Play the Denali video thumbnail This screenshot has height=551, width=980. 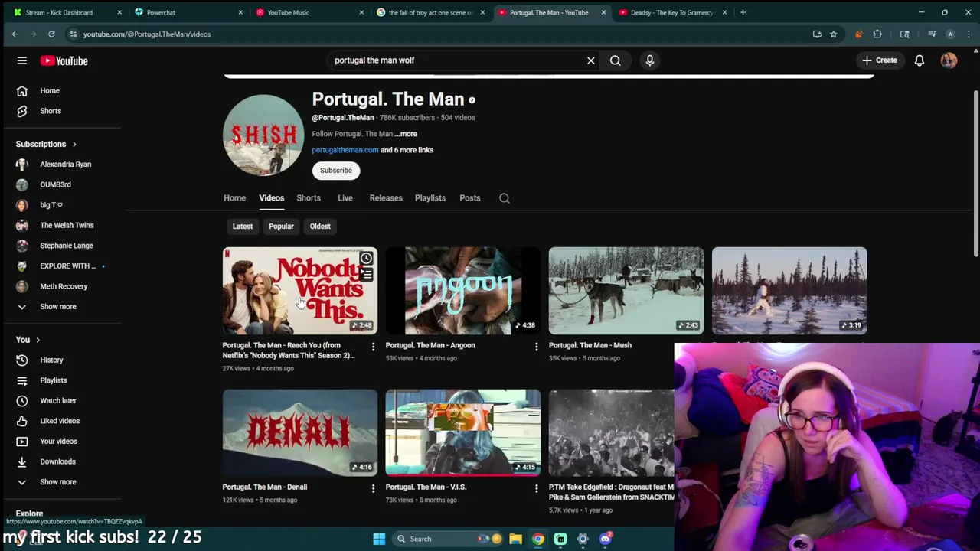point(300,433)
